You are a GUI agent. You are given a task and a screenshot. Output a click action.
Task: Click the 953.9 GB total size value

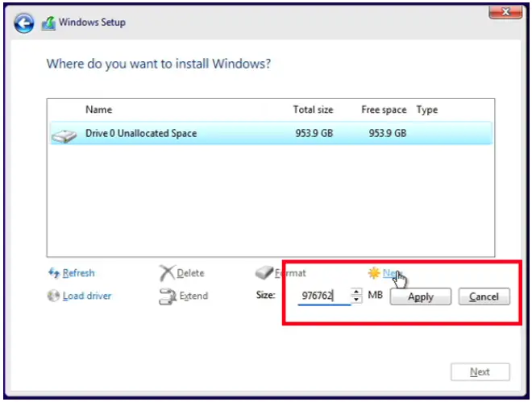[314, 133]
